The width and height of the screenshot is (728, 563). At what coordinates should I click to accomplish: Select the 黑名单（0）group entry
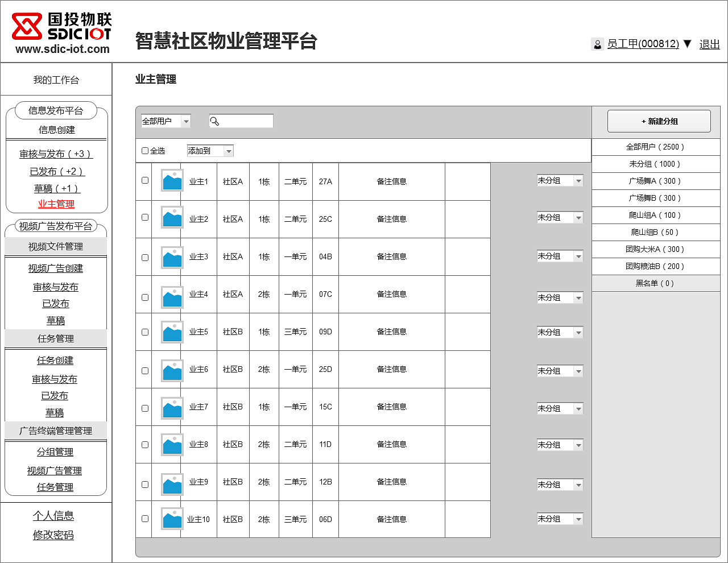(655, 283)
